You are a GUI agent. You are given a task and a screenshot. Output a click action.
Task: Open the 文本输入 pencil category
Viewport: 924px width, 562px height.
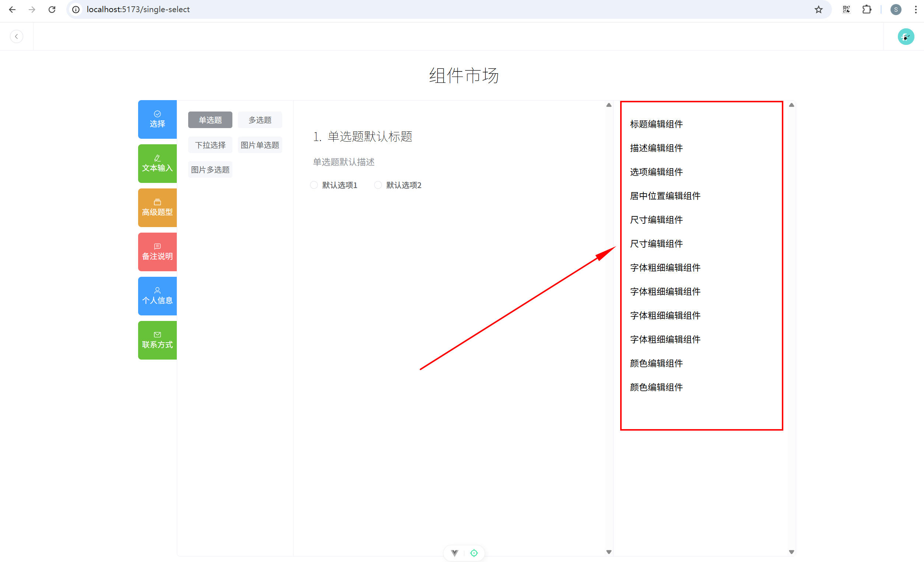coord(157,163)
